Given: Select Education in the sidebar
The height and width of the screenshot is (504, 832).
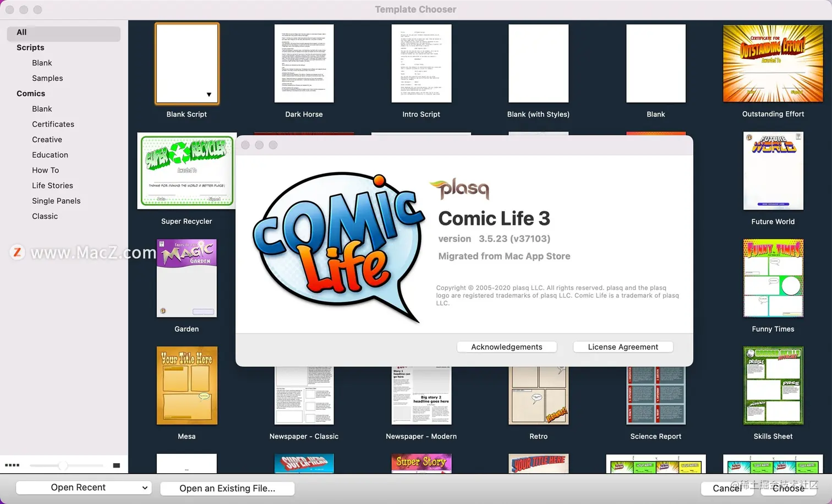Looking at the screenshot, I should tap(50, 155).
